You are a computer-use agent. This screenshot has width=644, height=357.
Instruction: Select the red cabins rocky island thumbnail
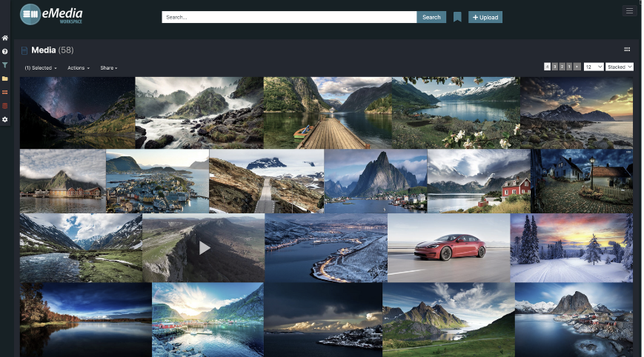click(x=574, y=320)
